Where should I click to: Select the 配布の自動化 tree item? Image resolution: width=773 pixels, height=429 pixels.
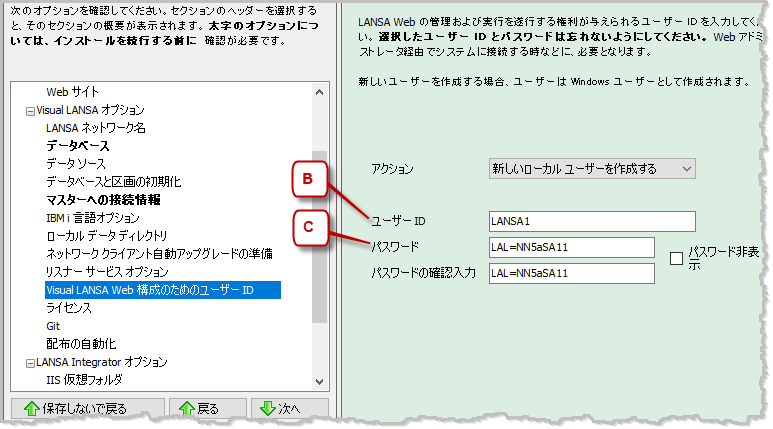pyautogui.click(x=81, y=344)
